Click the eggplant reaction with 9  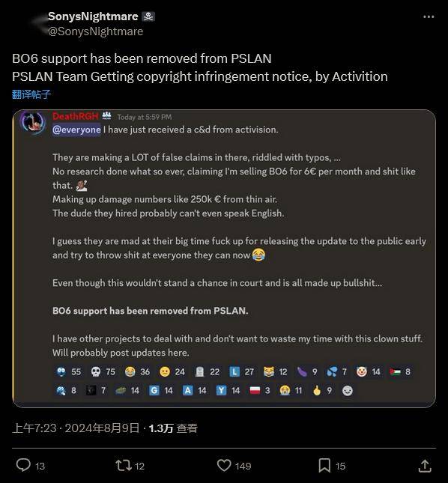pos(306,372)
